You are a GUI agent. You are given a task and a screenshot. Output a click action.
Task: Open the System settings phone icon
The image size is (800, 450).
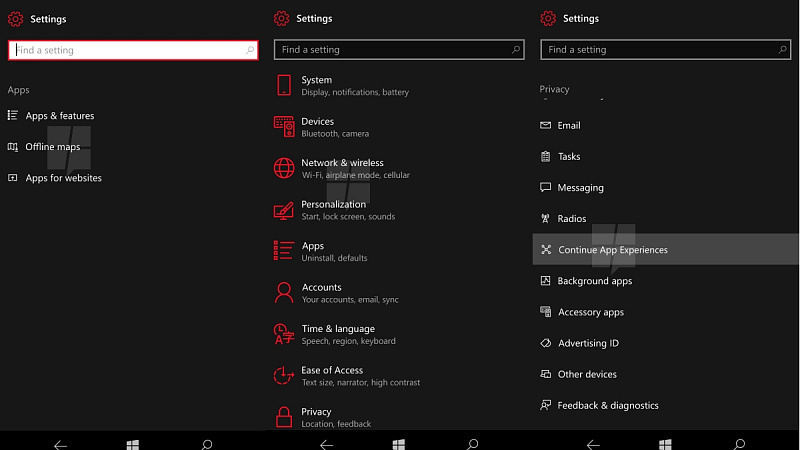coord(284,85)
